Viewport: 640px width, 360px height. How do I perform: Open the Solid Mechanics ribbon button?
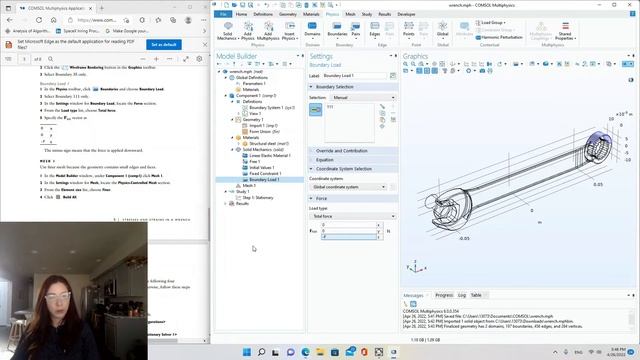tap(228, 31)
